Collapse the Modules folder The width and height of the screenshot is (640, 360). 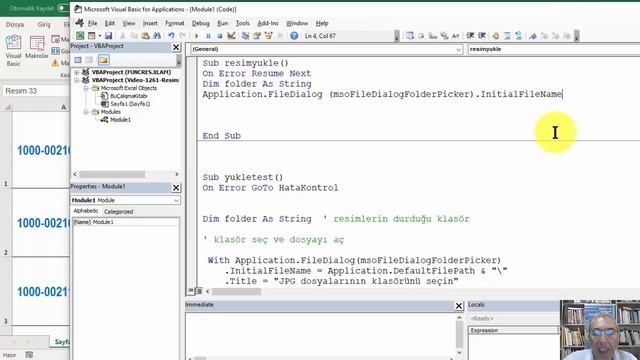pyautogui.click(x=86, y=112)
